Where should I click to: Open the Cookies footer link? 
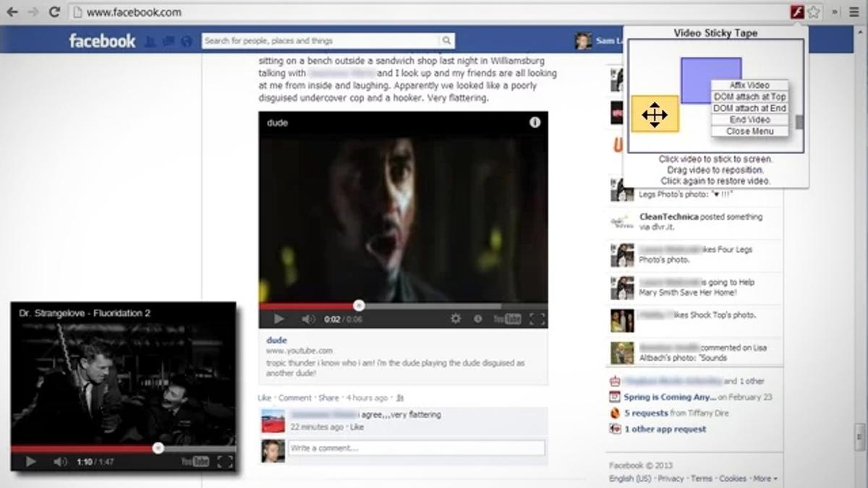click(x=733, y=479)
